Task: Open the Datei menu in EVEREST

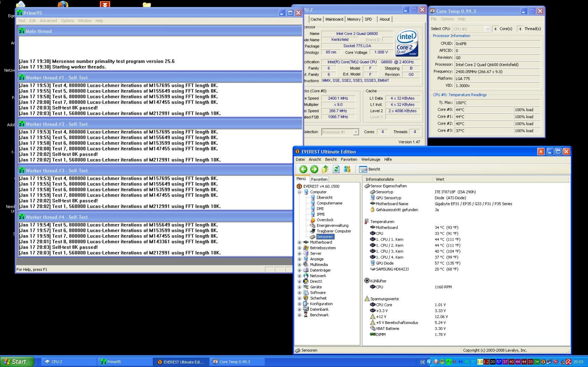Action: [300, 160]
